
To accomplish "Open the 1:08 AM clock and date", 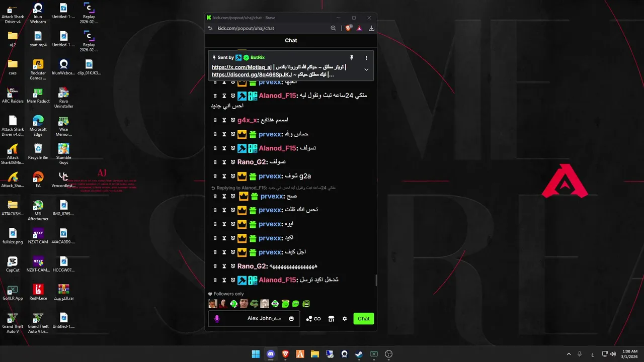I will (x=630, y=354).
